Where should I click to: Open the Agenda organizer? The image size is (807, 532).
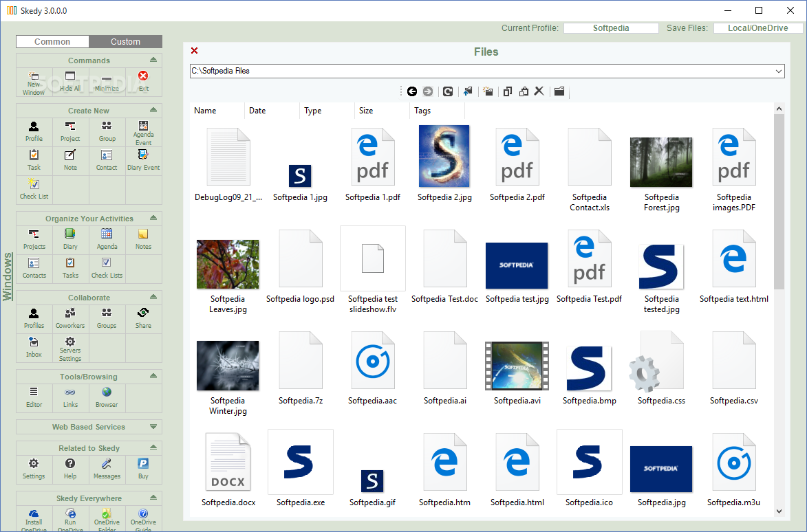107,240
